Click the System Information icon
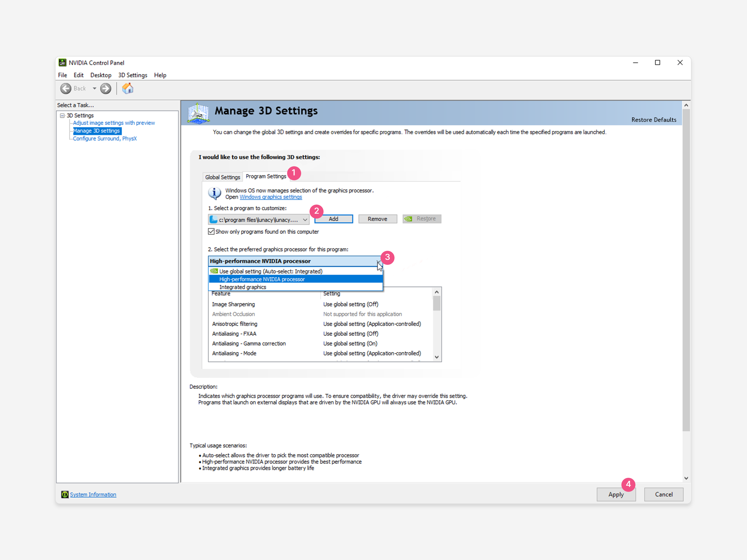Screen dimensions: 747x560 (x=64, y=494)
